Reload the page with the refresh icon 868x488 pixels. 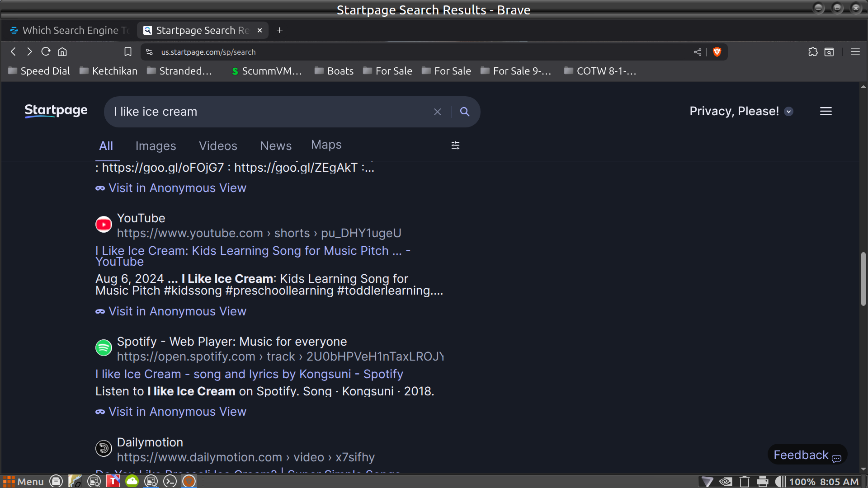click(46, 52)
